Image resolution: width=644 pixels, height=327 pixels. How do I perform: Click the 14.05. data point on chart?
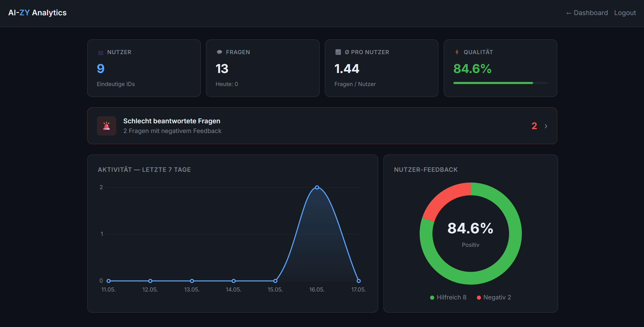[234, 281]
